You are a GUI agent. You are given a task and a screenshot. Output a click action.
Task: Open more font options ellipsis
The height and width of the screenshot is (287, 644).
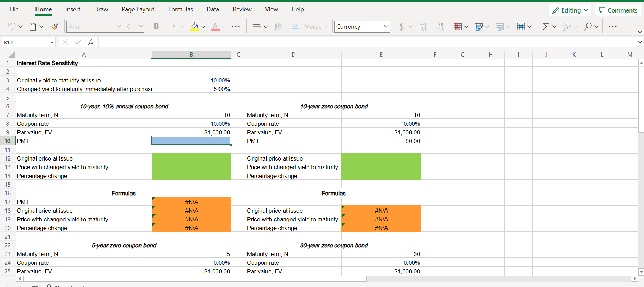[x=236, y=26]
